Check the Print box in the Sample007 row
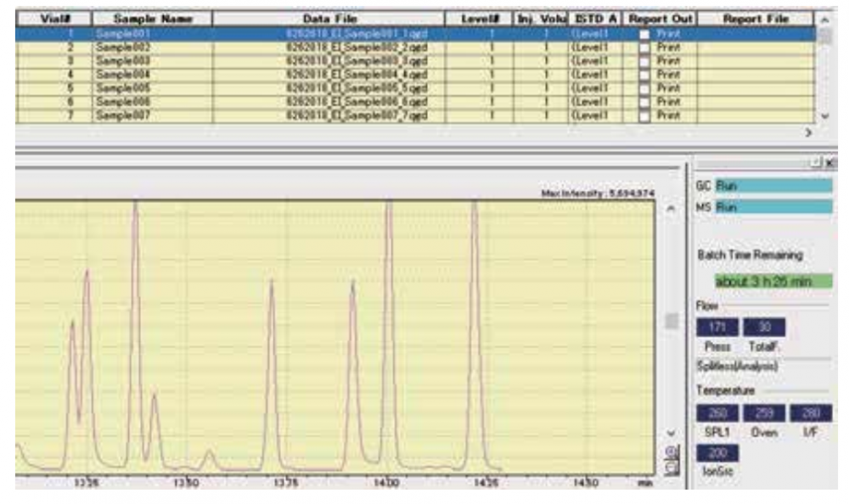Viewport: 849px width, 504px height. pos(647,115)
